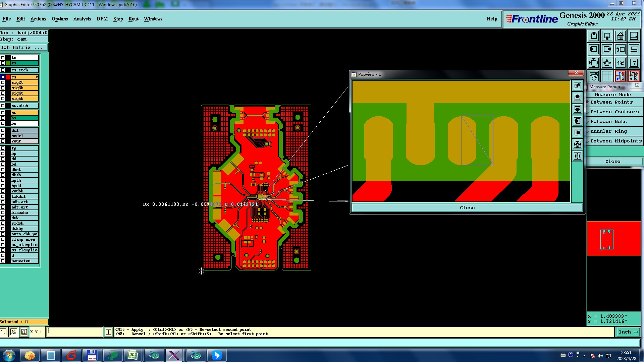Open the Job Matrix button
644x362 pixels.
[x=23, y=48]
